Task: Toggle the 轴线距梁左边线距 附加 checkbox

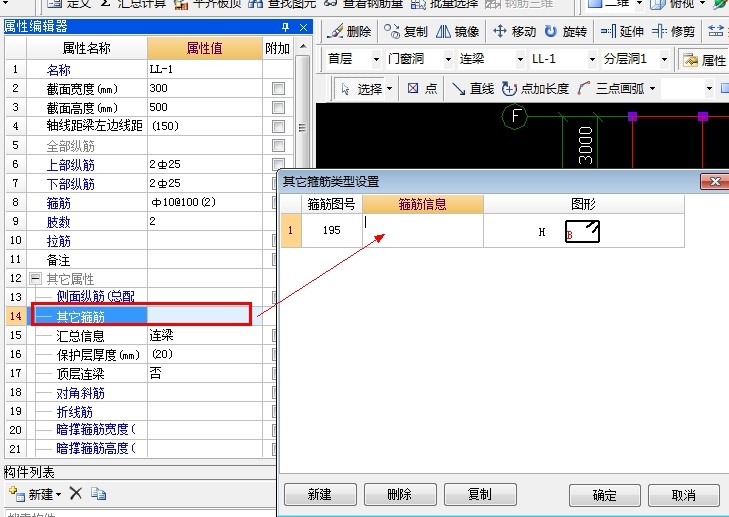Action: click(x=278, y=126)
